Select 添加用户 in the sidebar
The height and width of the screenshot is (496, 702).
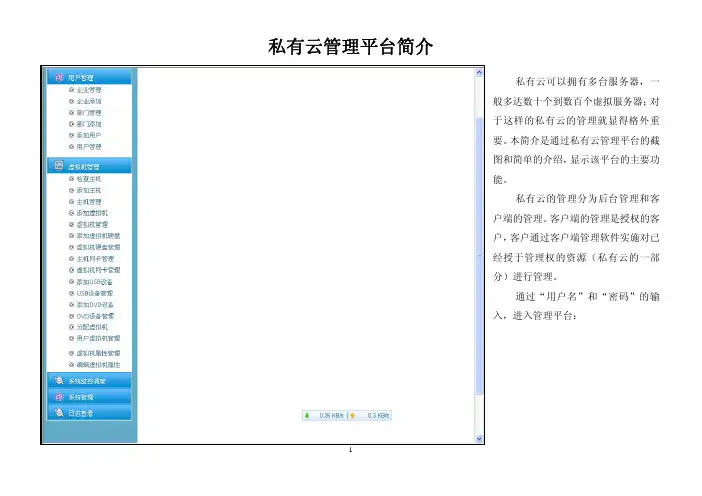point(89,134)
